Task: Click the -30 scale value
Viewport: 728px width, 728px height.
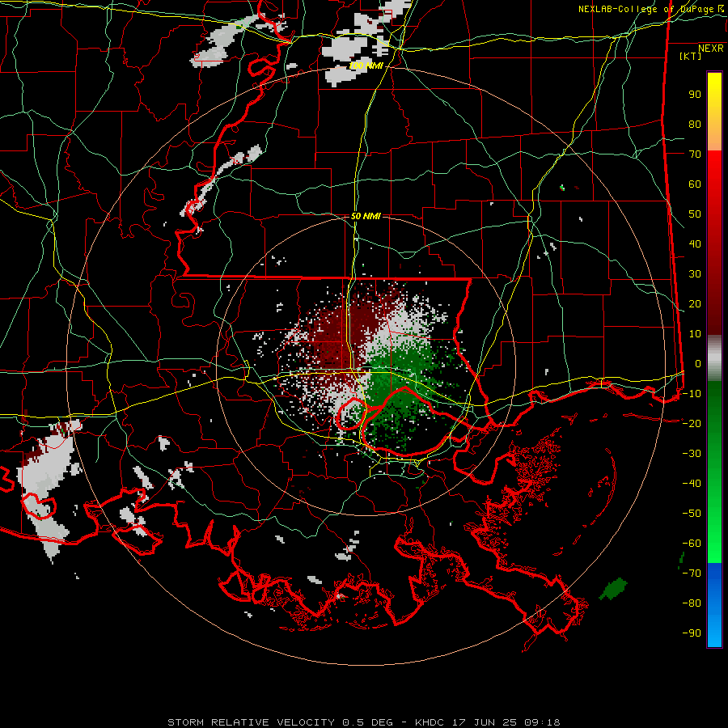Action: pyautogui.click(x=692, y=454)
